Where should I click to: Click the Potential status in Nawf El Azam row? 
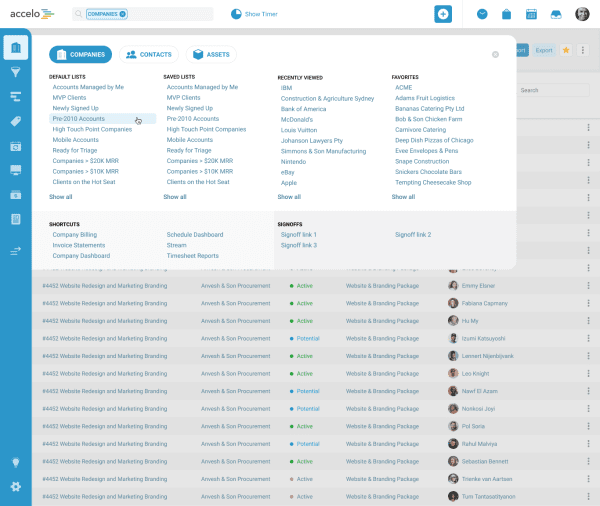(308, 391)
